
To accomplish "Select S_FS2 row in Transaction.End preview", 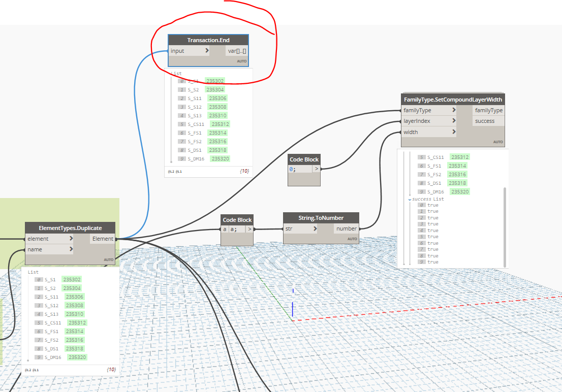I will (203, 142).
